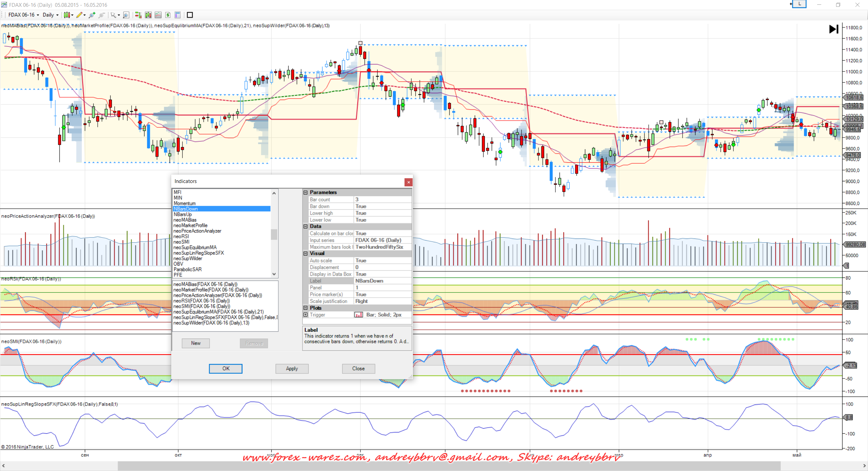Click the Apply button

[x=292, y=369]
